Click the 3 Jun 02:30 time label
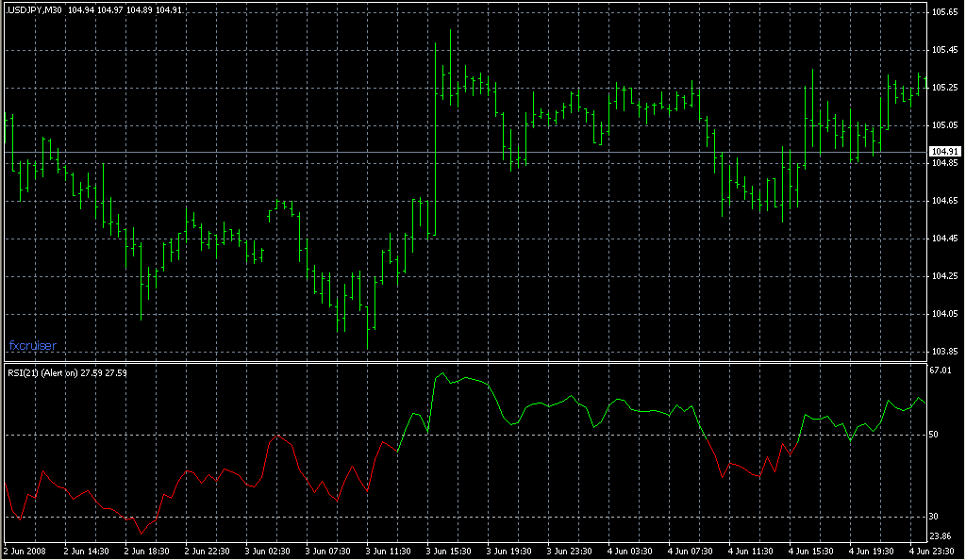Screen dimensions: 966x560 [267, 552]
